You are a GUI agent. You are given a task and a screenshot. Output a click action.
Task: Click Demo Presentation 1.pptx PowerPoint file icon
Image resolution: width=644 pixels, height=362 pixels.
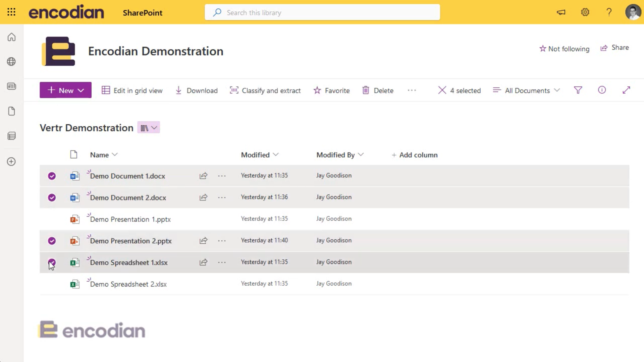point(74,219)
